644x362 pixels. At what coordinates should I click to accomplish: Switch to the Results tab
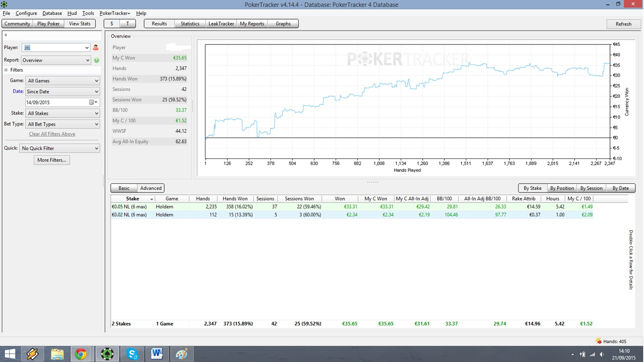click(x=159, y=23)
